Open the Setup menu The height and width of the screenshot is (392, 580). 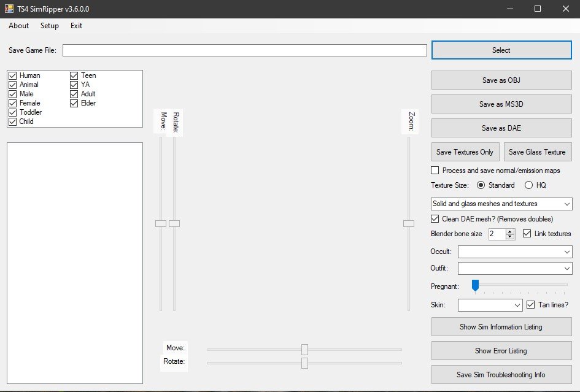click(50, 26)
